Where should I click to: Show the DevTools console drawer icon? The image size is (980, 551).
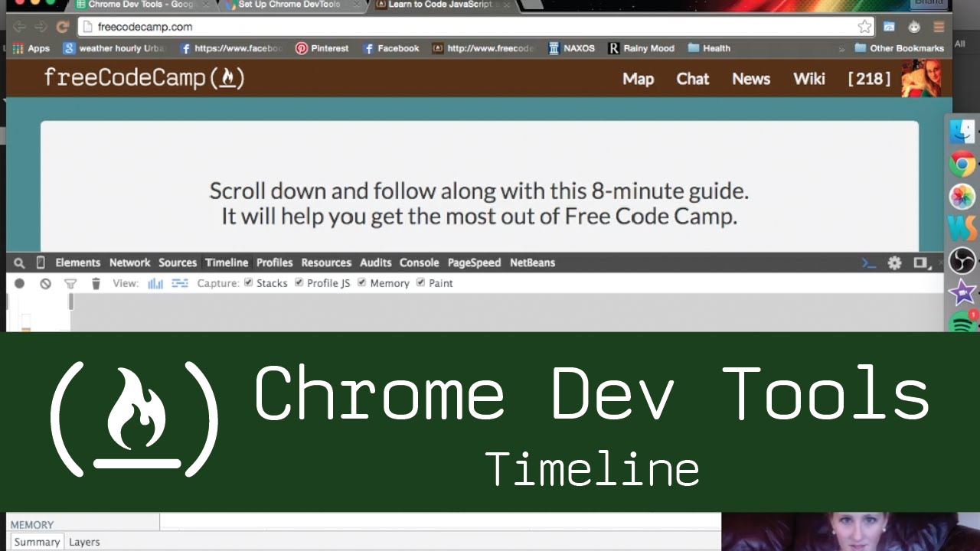coord(869,262)
